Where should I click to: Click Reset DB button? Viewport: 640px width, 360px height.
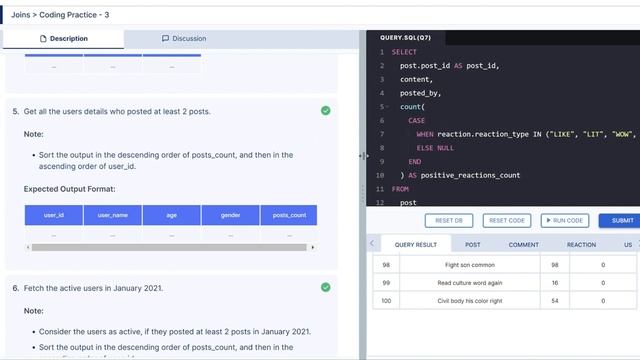[x=449, y=220]
